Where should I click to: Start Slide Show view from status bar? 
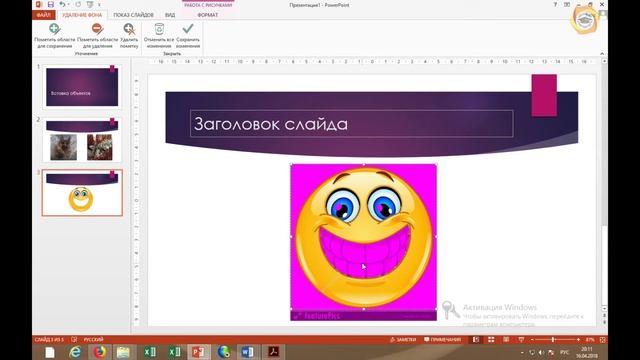pos(521,340)
